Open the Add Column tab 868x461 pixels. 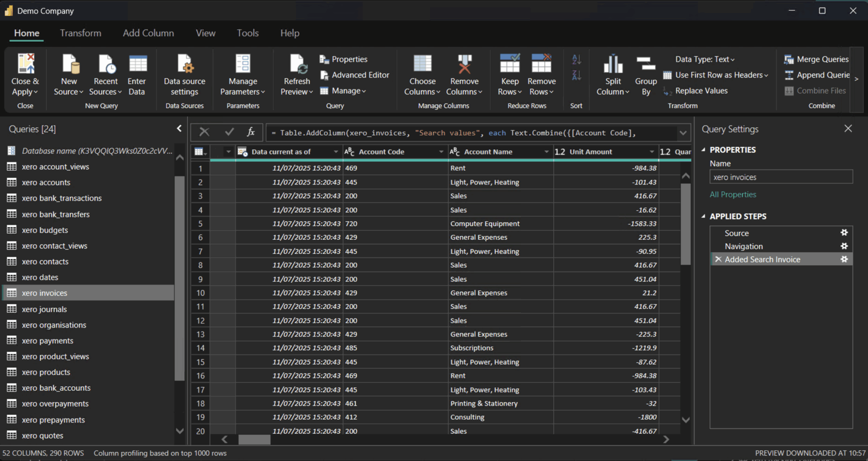pos(148,33)
